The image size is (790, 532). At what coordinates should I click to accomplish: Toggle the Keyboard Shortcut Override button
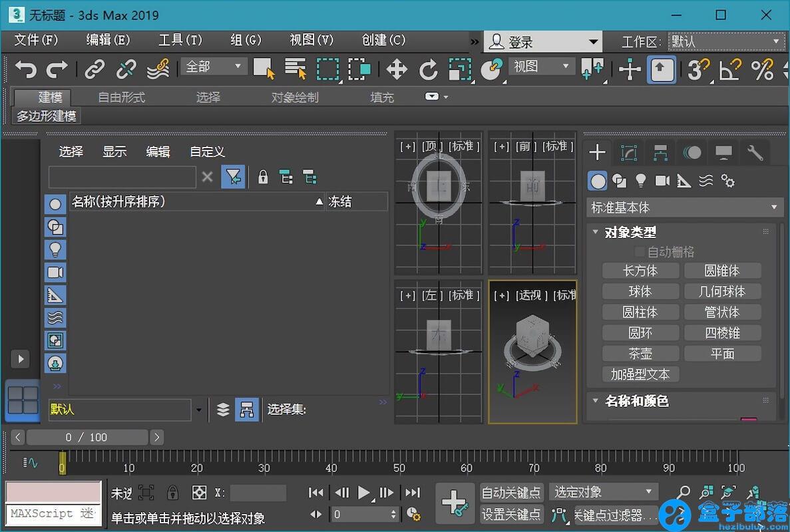pos(662,69)
